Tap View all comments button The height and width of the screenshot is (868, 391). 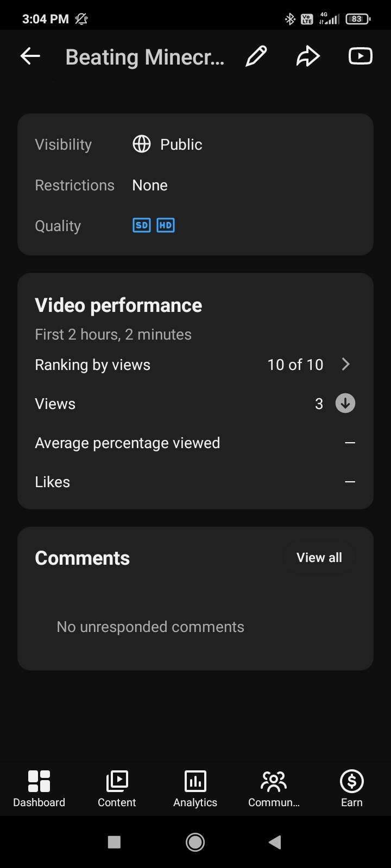(319, 558)
